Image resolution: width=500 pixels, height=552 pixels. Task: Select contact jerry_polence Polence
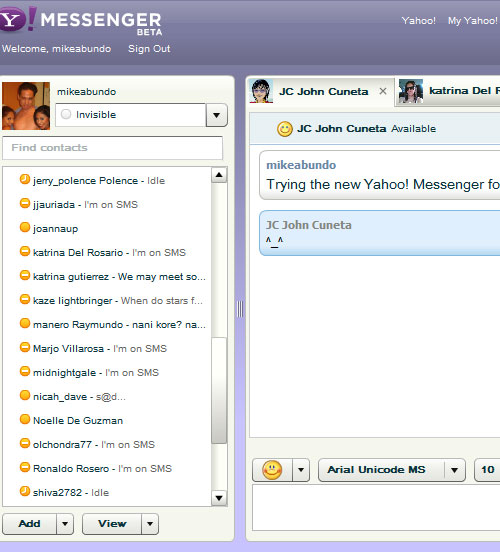[x=107, y=180]
